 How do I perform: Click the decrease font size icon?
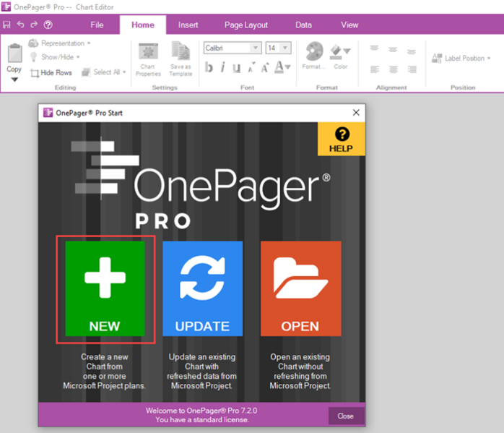251,67
